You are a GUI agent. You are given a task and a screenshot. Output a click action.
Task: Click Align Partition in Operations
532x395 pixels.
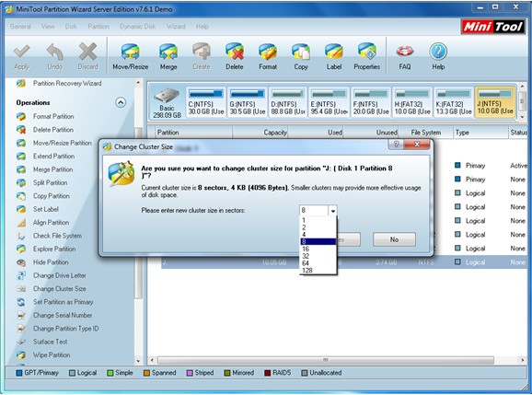51,222
